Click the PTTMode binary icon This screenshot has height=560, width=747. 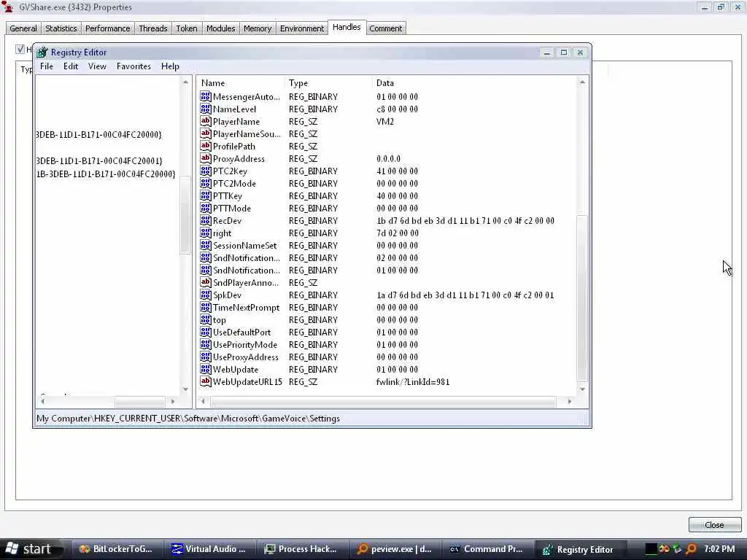205,208
